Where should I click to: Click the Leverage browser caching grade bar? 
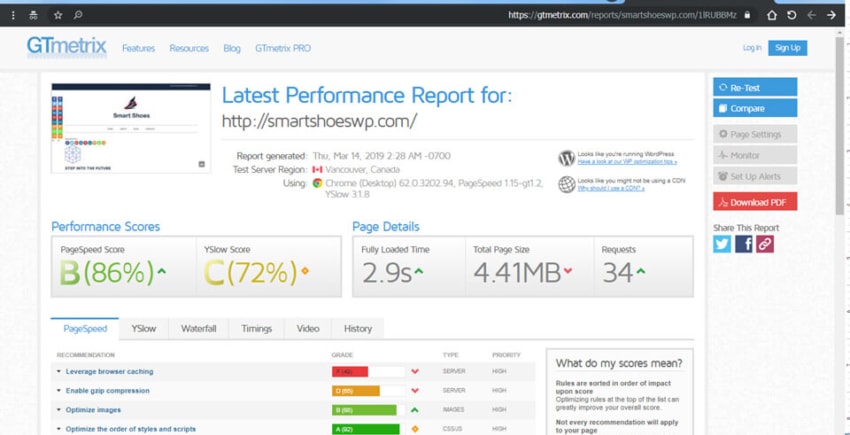(369, 372)
